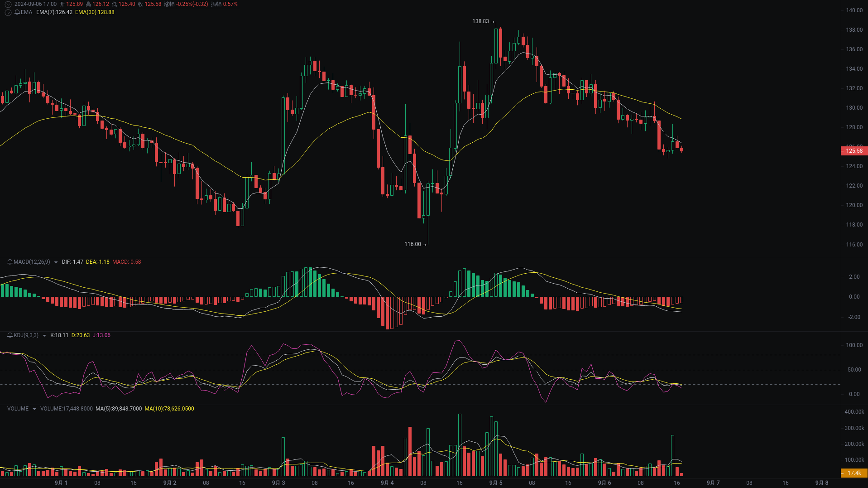Image resolution: width=868 pixels, height=488 pixels.
Task: Toggle the MA(5) volume average label
Action: [118, 409]
